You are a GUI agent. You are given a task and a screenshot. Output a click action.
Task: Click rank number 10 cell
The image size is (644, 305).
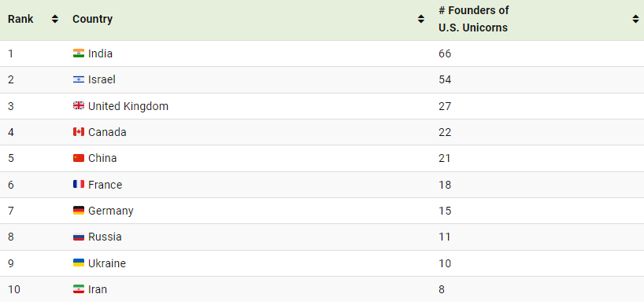14,289
